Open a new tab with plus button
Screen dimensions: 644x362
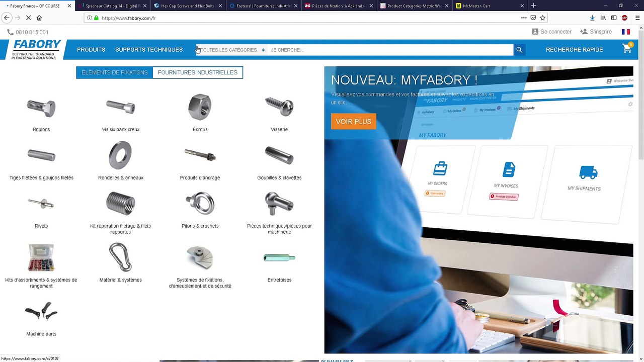point(534,6)
